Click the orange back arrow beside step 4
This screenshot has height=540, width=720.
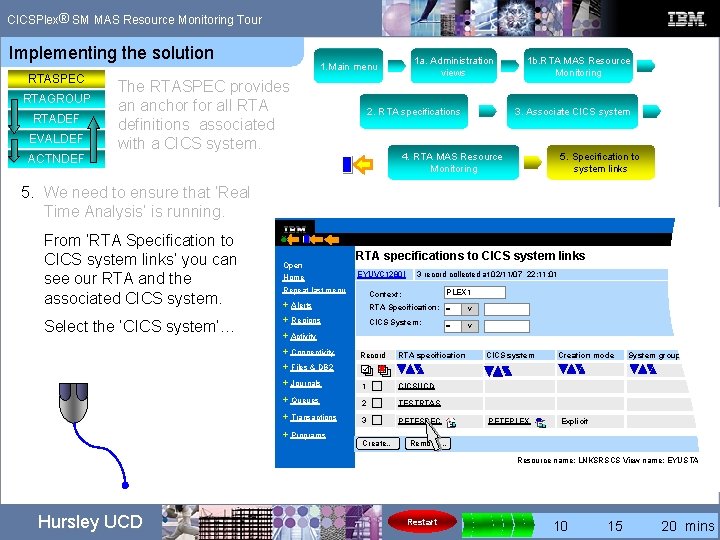(x=364, y=164)
